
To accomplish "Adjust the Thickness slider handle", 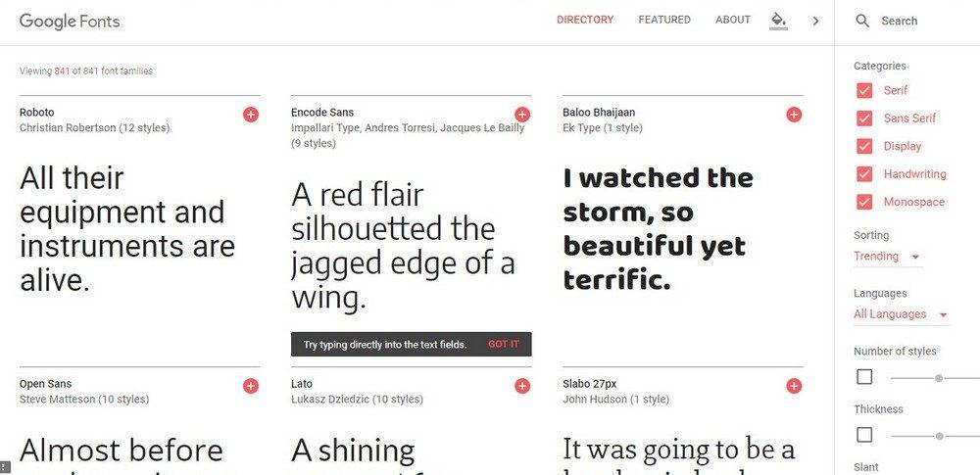I will click(939, 436).
